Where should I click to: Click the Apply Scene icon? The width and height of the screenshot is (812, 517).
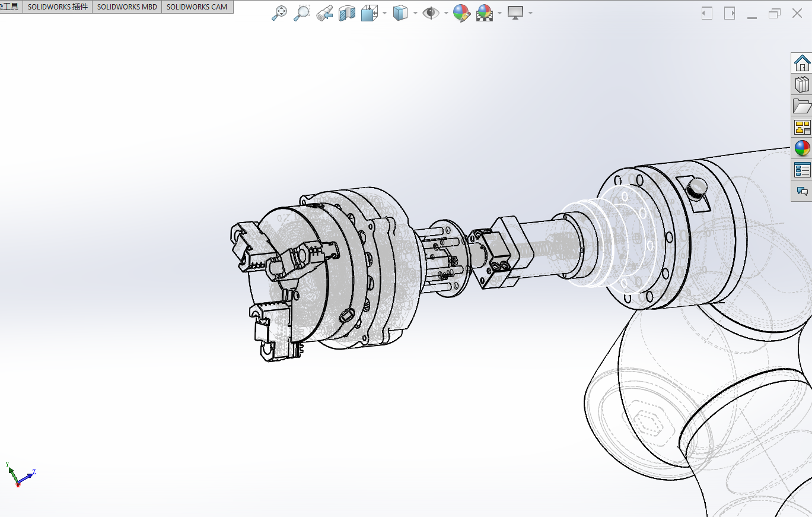click(485, 13)
